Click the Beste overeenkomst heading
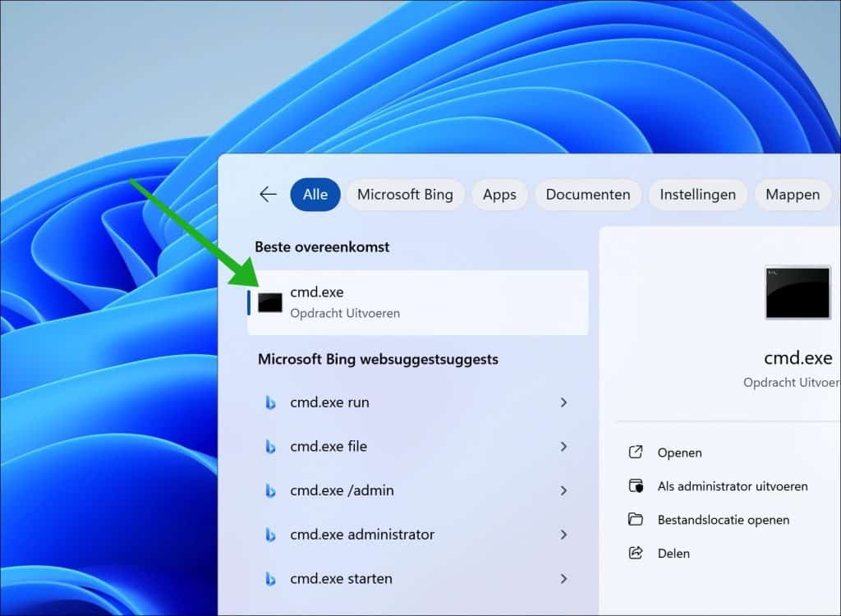Image resolution: width=841 pixels, height=616 pixels. pyautogui.click(x=322, y=247)
